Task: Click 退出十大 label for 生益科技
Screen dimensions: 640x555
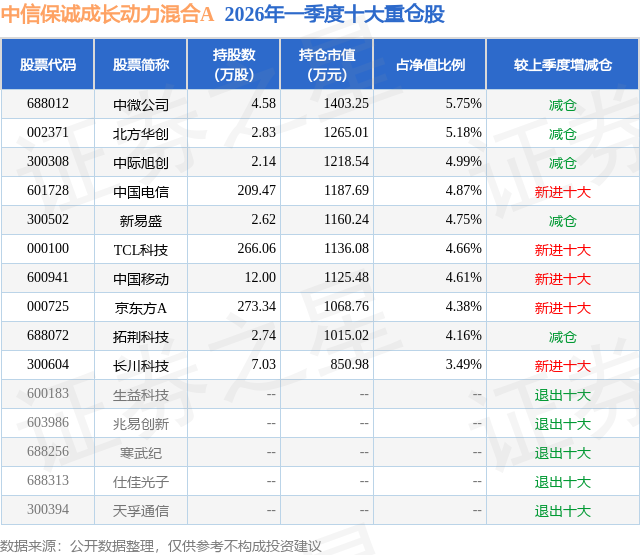Action: [x=562, y=394]
